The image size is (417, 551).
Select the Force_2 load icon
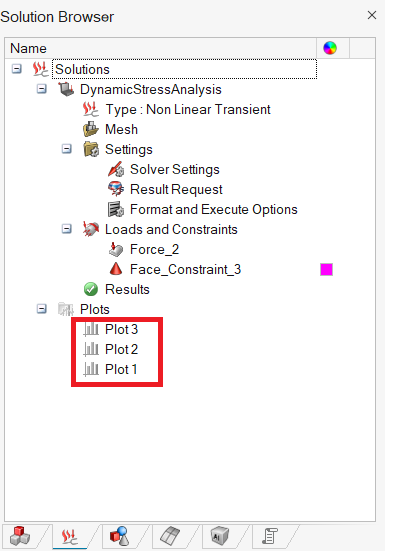click(x=116, y=249)
